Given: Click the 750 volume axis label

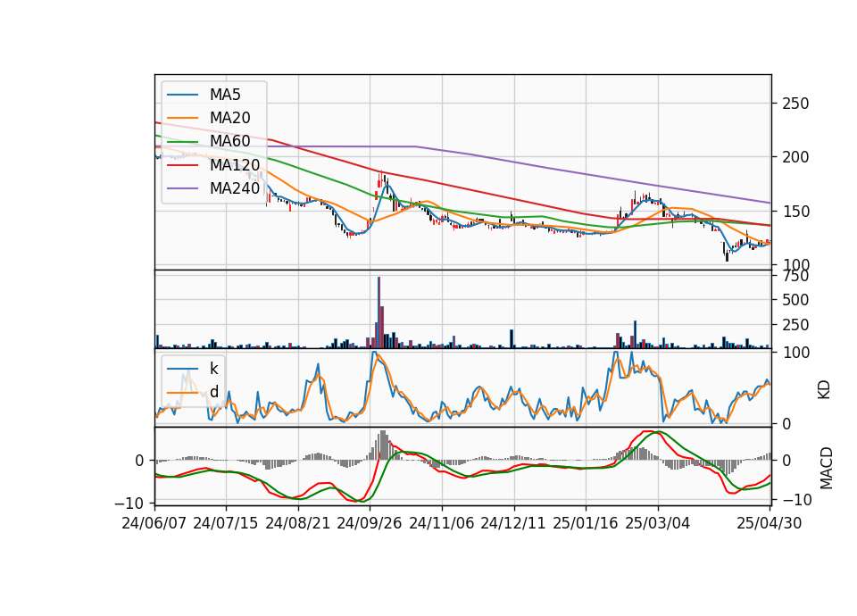Looking at the screenshot, I should pos(795,276).
